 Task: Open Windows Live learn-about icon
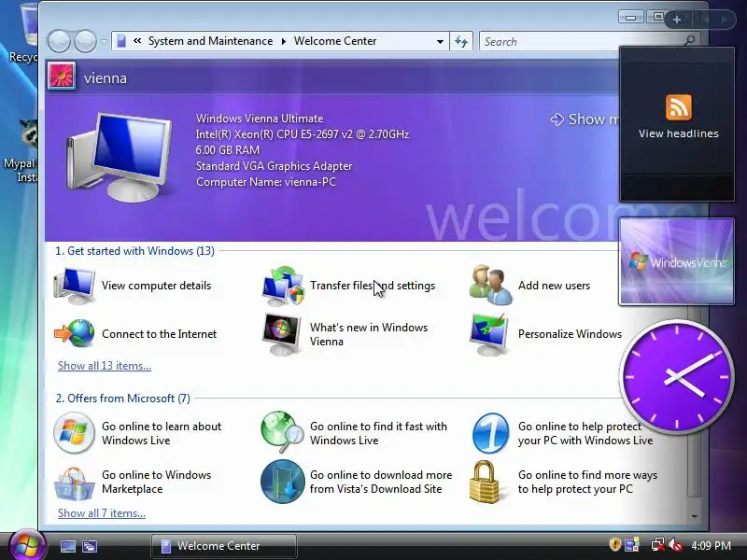[x=74, y=433]
